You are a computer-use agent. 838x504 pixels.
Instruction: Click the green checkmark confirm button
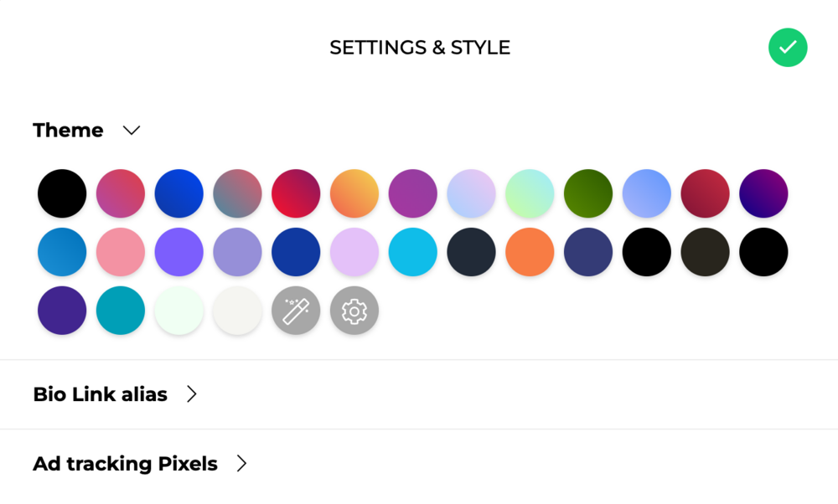pos(788,48)
